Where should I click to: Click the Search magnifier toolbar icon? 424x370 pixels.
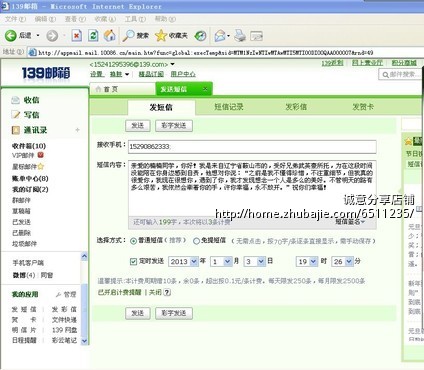(x=128, y=35)
